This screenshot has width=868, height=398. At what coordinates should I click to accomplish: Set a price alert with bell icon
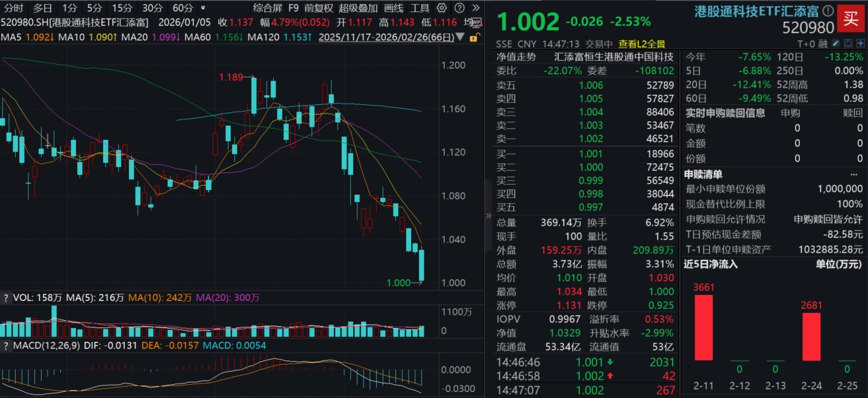[x=848, y=43]
